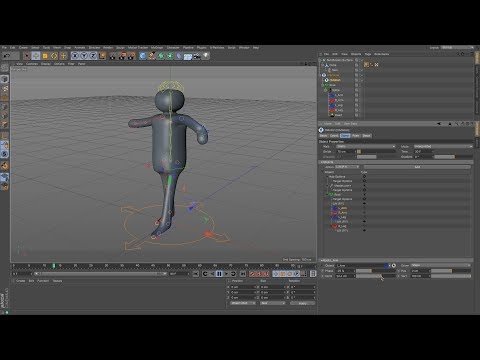Open the Object (Rel) dropdown in the coordinates panel

tap(243, 303)
